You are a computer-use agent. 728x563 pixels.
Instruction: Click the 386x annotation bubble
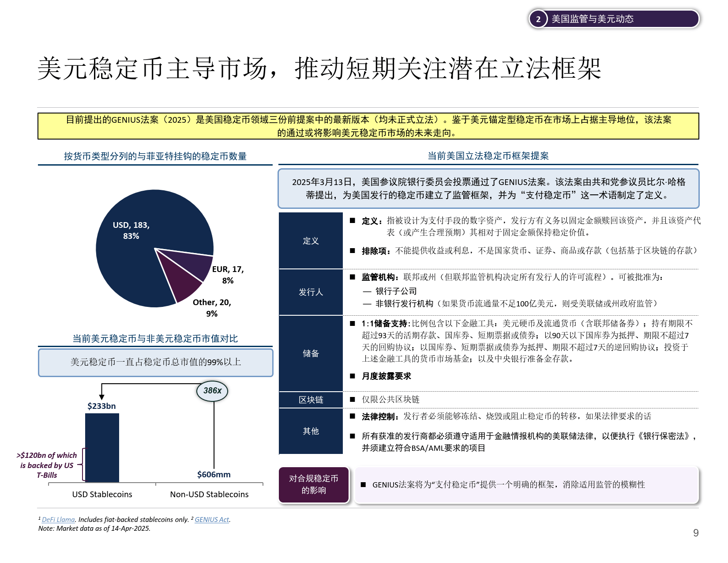coord(213,391)
